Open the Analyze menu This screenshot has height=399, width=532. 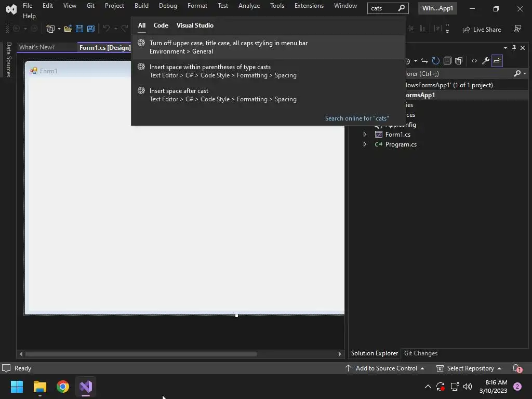tap(249, 6)
